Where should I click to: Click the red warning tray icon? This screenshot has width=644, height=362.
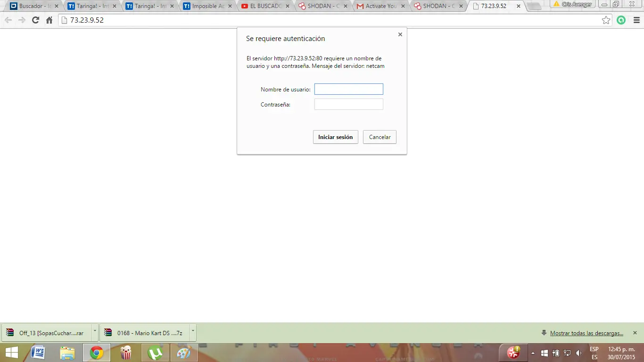(x=513, y=352)
